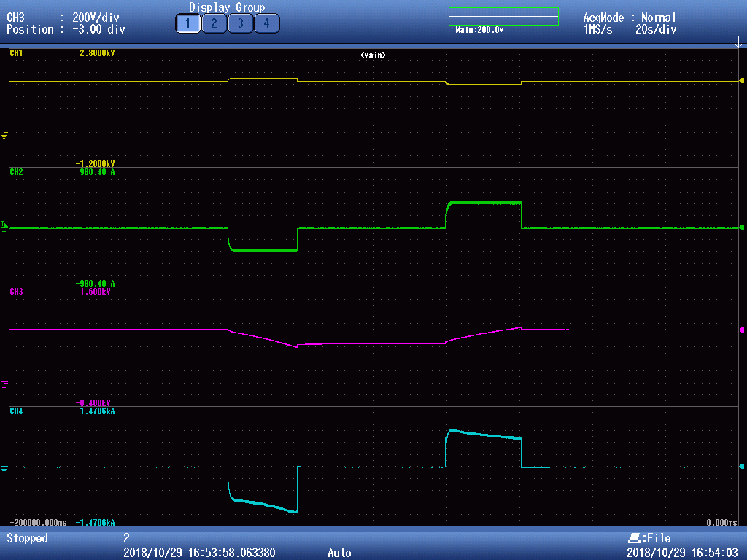Click the CH1 ground level marker

point(5,134)
